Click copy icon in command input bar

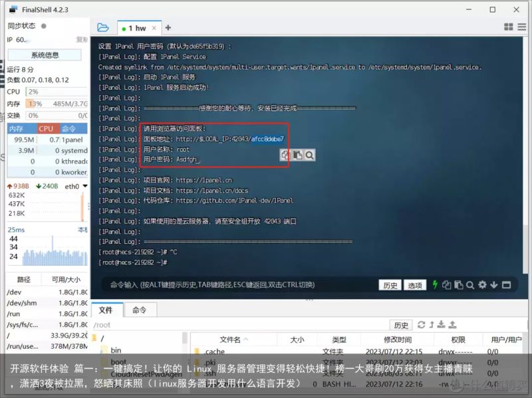click(446, 285)
